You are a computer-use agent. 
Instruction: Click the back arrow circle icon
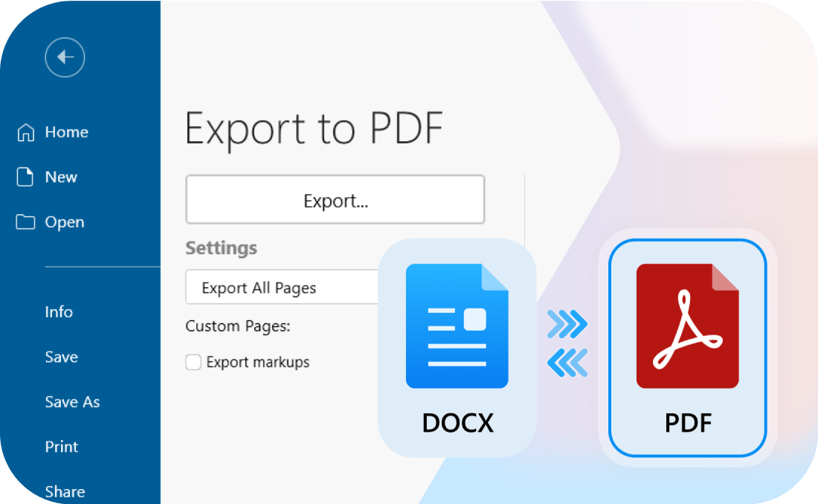[65, 57]
